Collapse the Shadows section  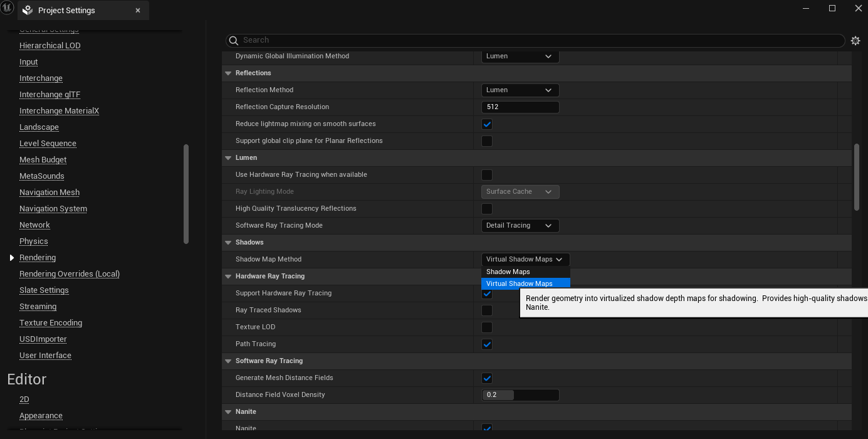(x=228, y=243)
